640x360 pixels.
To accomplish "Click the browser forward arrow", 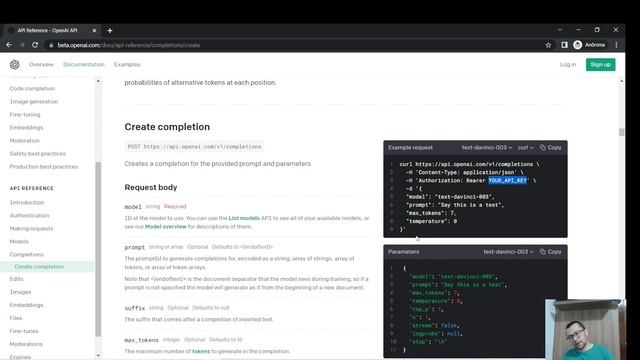I will [22, 45].
